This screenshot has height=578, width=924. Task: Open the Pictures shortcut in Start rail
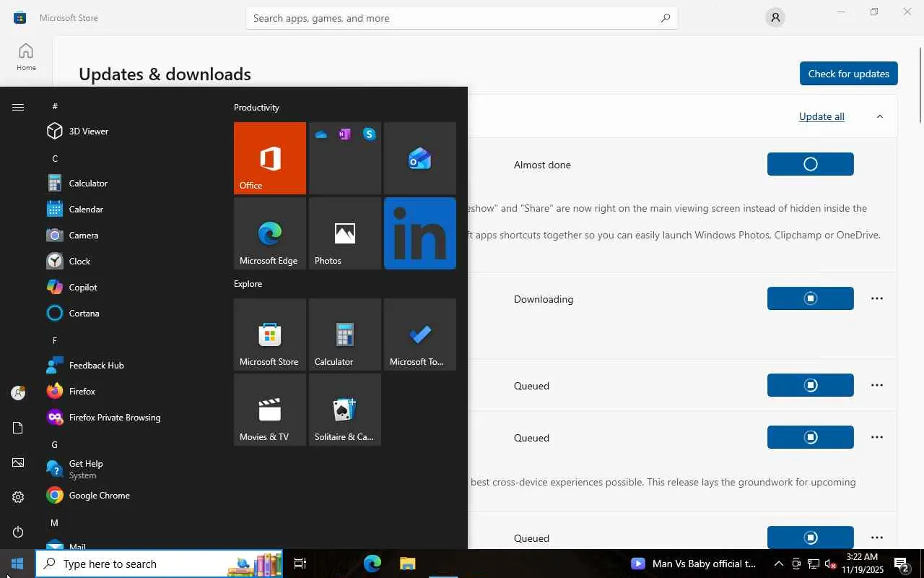18,462
